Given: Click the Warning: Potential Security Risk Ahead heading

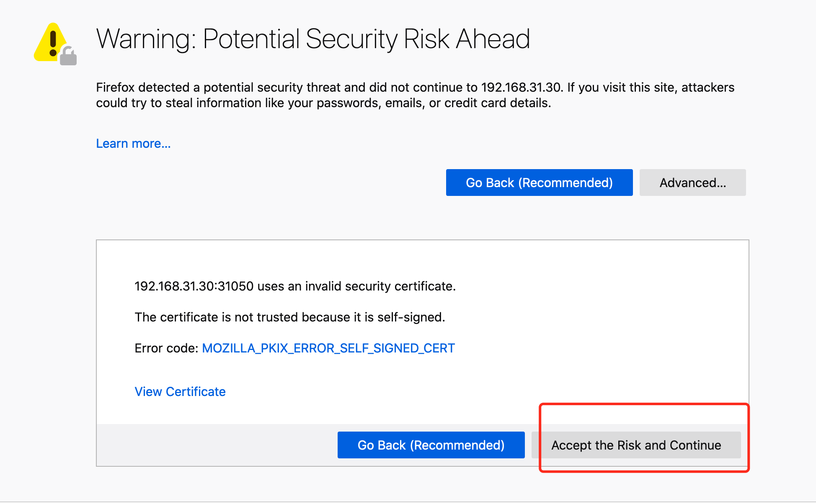Looking at the screenshot, I should point(312,39).
